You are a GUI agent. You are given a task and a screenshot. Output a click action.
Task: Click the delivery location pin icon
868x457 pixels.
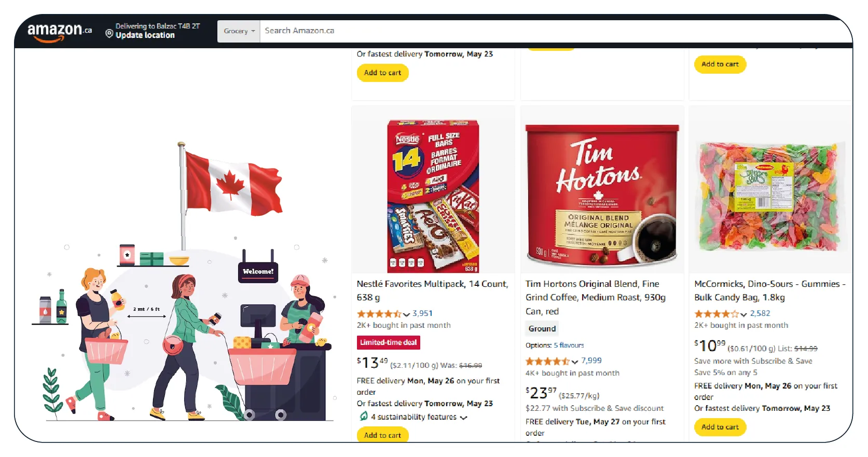(109, 34)
